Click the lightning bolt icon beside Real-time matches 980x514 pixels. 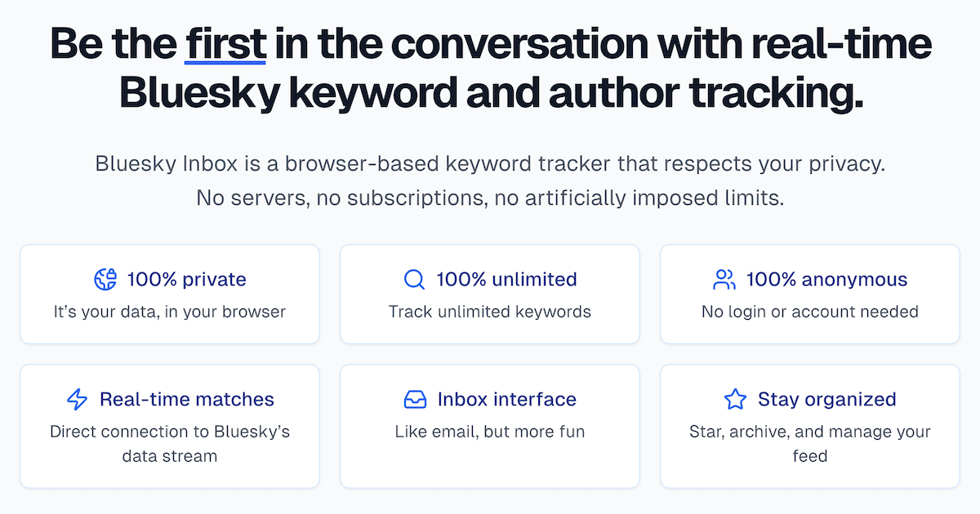[78, 400]
